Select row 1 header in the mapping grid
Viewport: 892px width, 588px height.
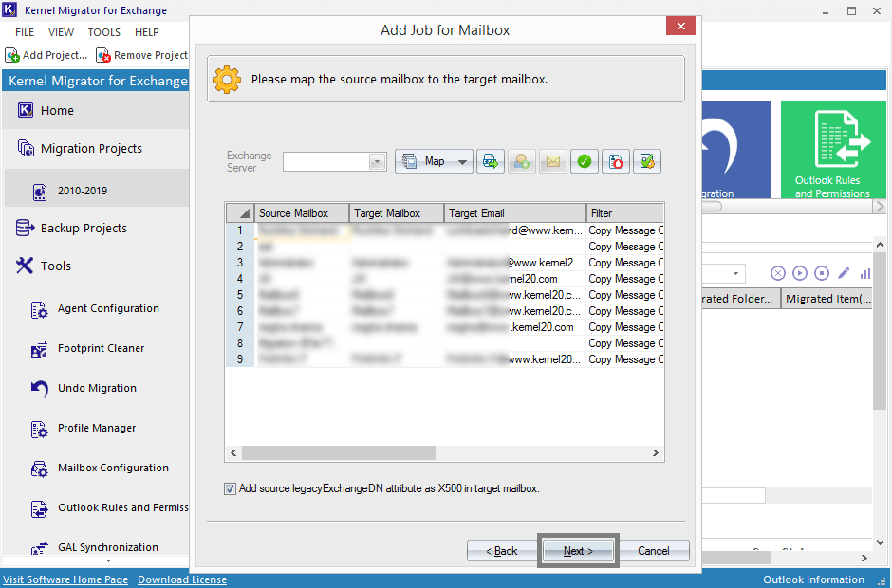[240, 230]
